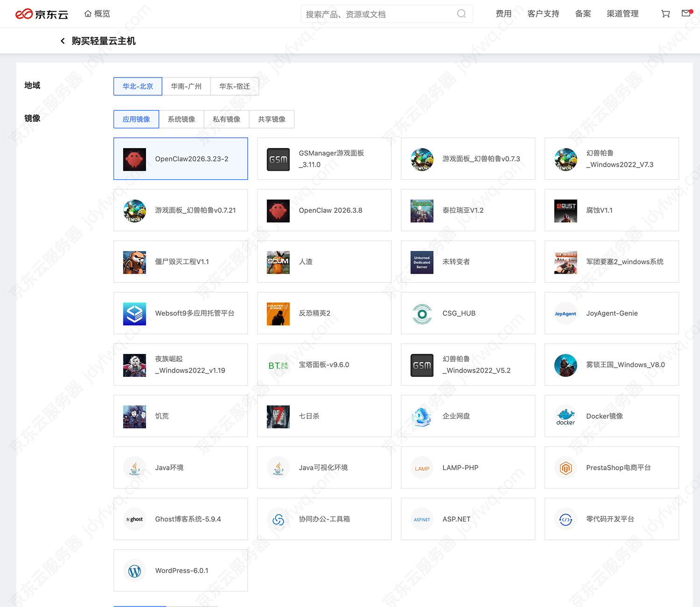This screenshot has height=607, width=700.
Task: Pick the 军团要塞2_windows系统 image icon
Action: point(566,262)
